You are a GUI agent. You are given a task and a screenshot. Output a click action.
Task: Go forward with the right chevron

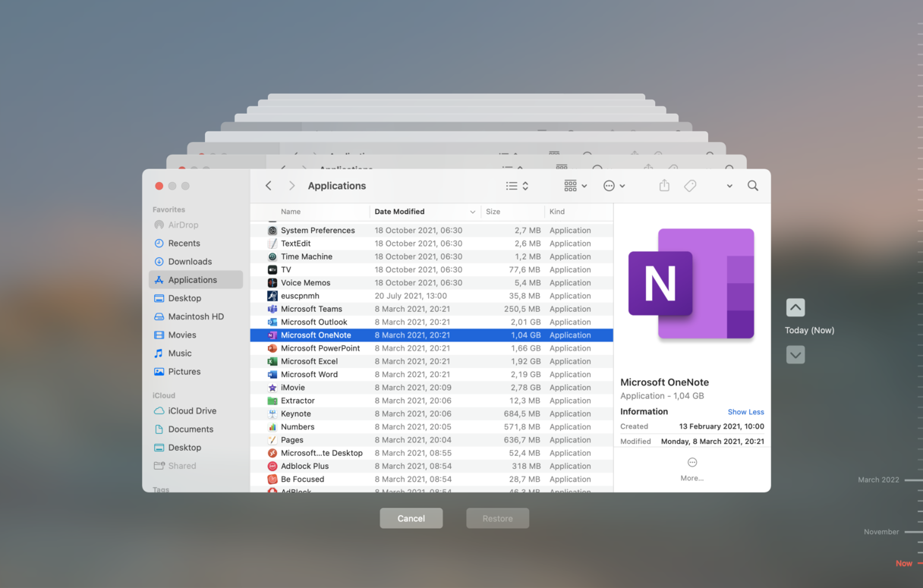pyautogui.click(x=291, y=186)
